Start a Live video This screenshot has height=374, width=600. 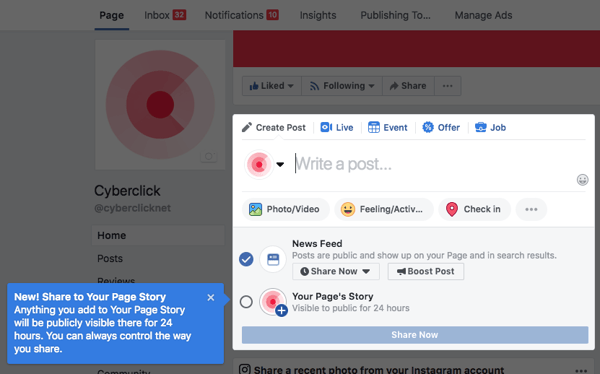coord(337,127)
